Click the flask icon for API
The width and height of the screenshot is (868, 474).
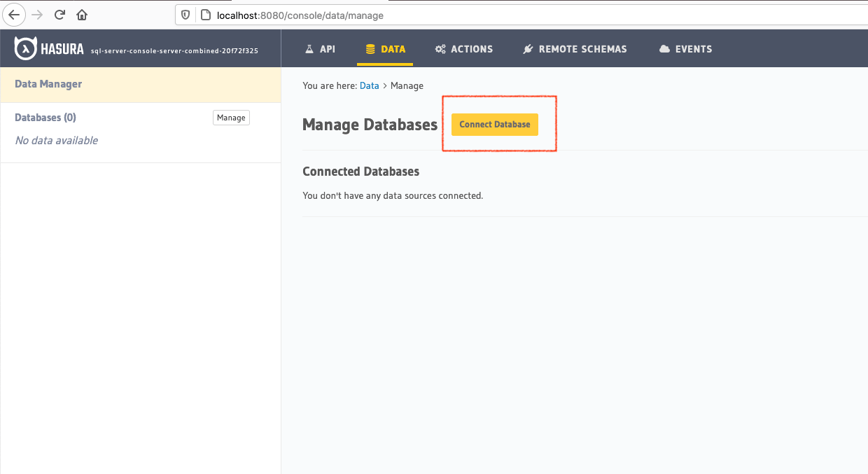tap(309, 49)
